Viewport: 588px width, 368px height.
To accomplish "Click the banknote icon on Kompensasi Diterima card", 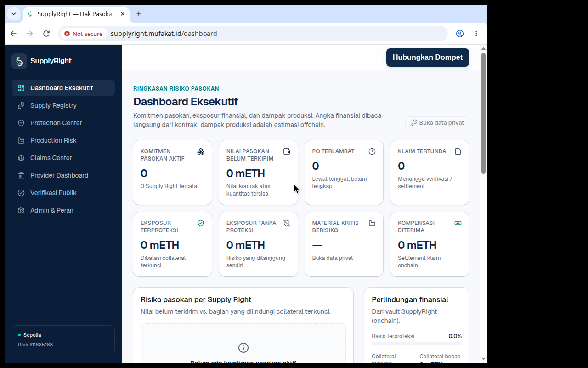I will [x=458, y=223].
